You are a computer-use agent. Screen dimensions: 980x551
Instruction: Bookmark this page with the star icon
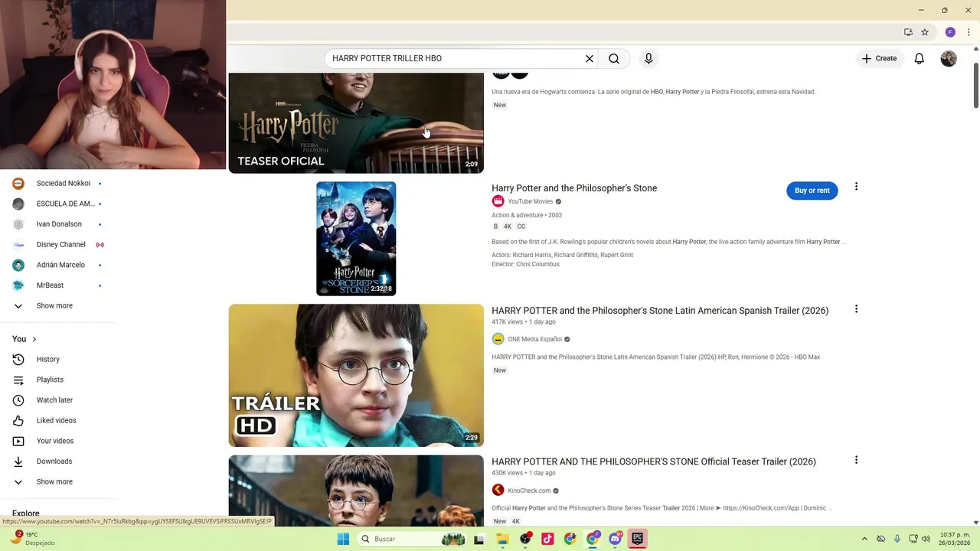pyautogui.click(x=925, y=32)
